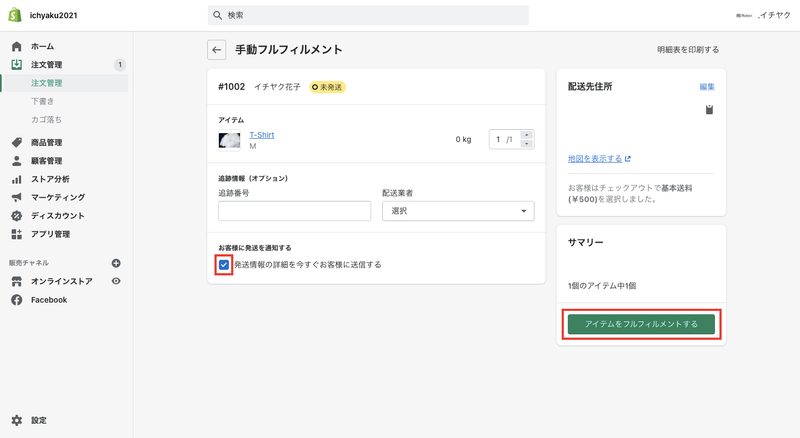Click the Shopify logo icon
This screenshot has width=800, height=438.
[x=15, y=15]
